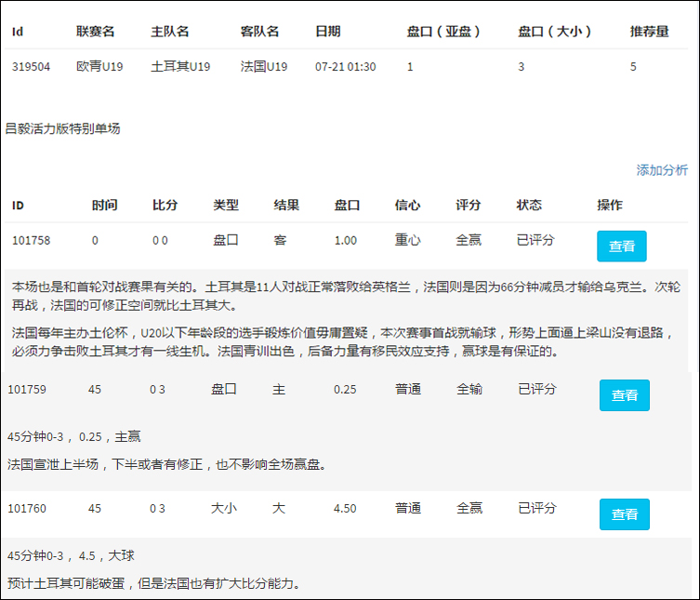Click handicap value 1.00 in row 101758
The height and width of the screenshot is (600, 700).
click(x=346, y=240)
